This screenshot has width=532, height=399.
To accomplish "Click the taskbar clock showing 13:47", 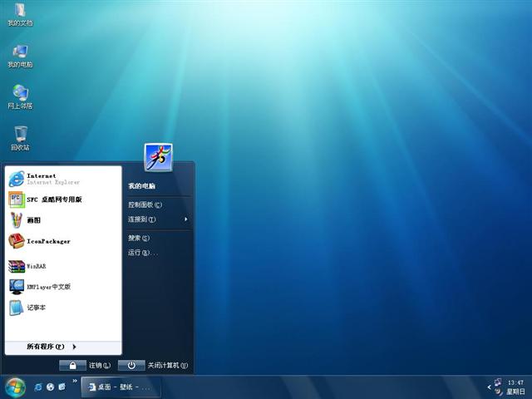I will click(x=515, y=382).
